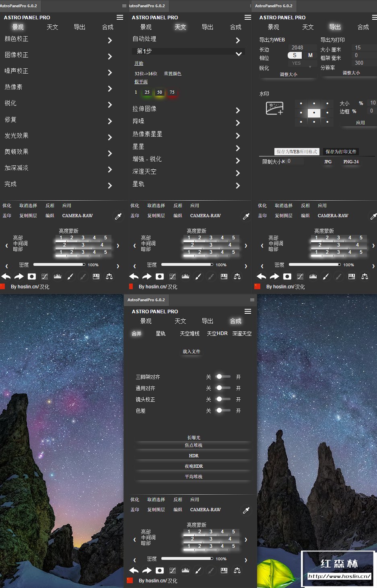Click 密度 slider in 颜色校正 panel

tap(59, 265)
